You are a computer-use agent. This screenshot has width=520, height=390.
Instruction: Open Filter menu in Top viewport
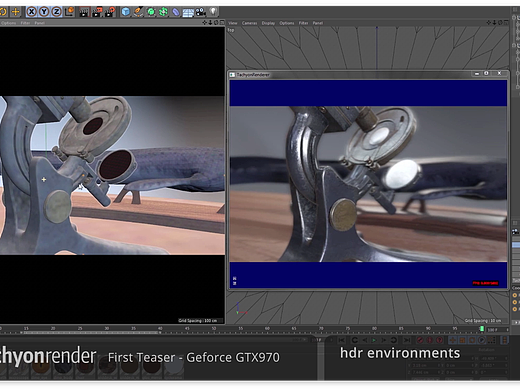tap(303, 23)
